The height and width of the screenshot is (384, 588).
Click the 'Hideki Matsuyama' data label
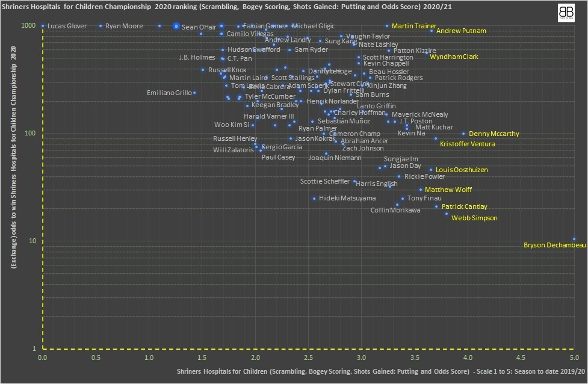pos(347,199)
